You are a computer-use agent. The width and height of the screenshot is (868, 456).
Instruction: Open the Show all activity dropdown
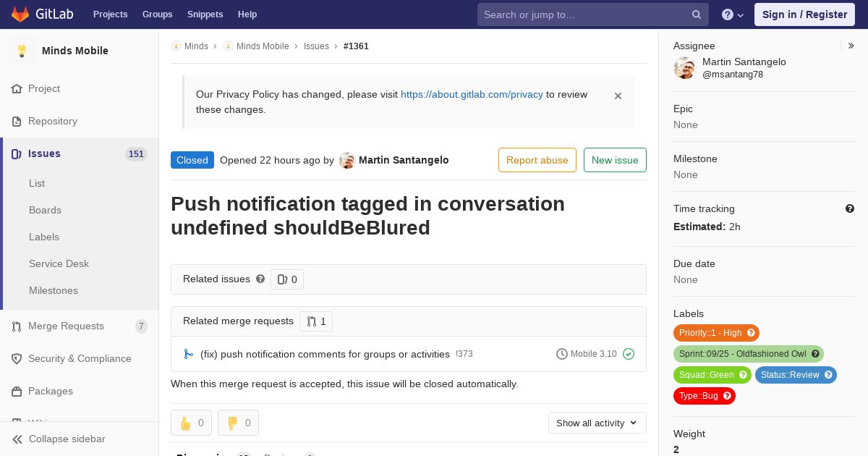pyautogui.click(x=597, y=423)
